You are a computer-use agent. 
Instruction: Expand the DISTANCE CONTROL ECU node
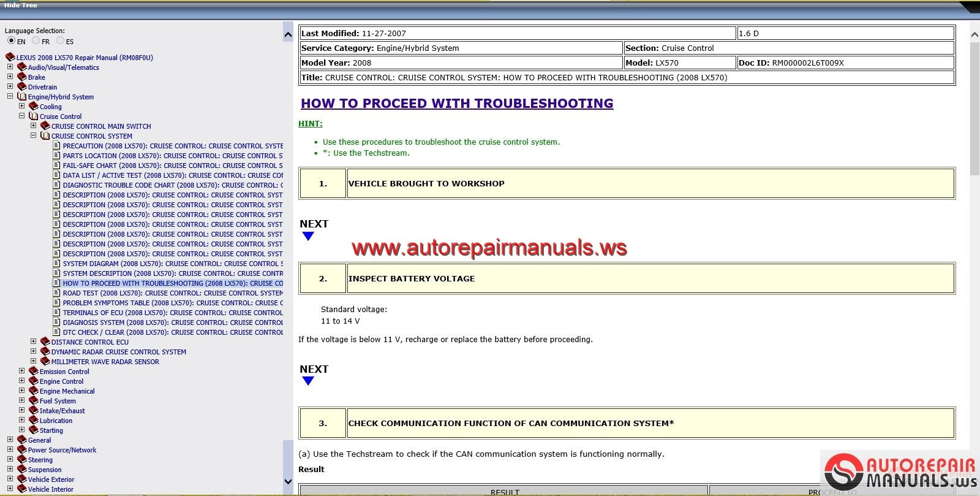click(x=33, y=341)
